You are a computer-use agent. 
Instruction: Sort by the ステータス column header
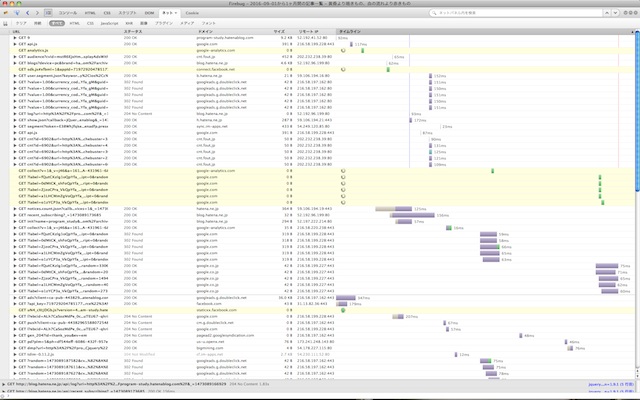(159, 31)
